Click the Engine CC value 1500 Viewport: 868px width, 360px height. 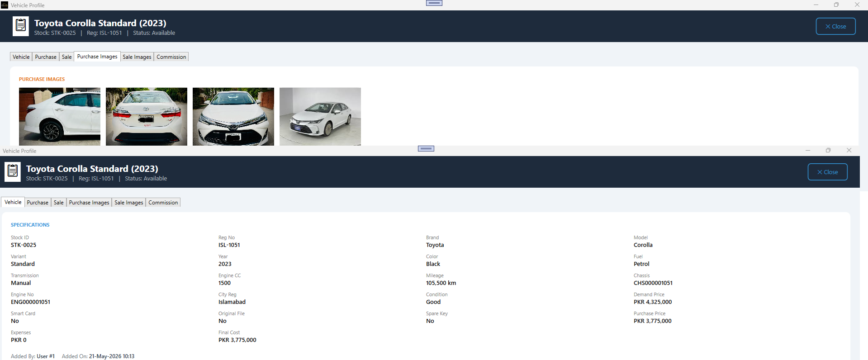pos(224,283)
